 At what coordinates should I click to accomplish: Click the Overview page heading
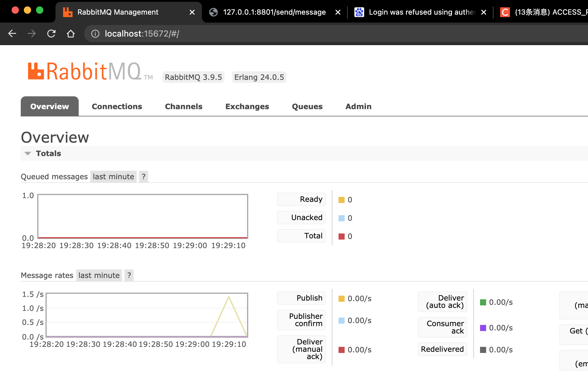[x=55, y=137]
